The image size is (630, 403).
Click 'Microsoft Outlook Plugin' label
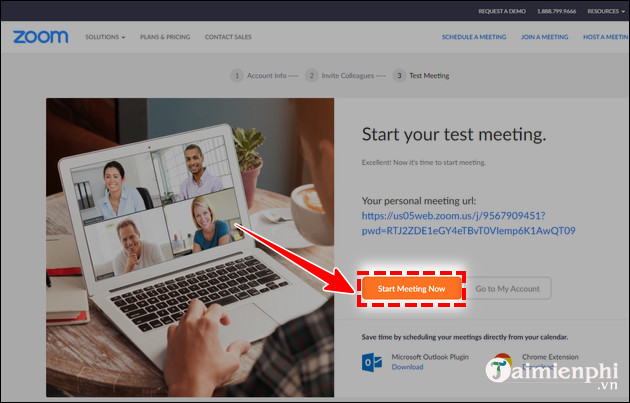(x=430, y=357)
